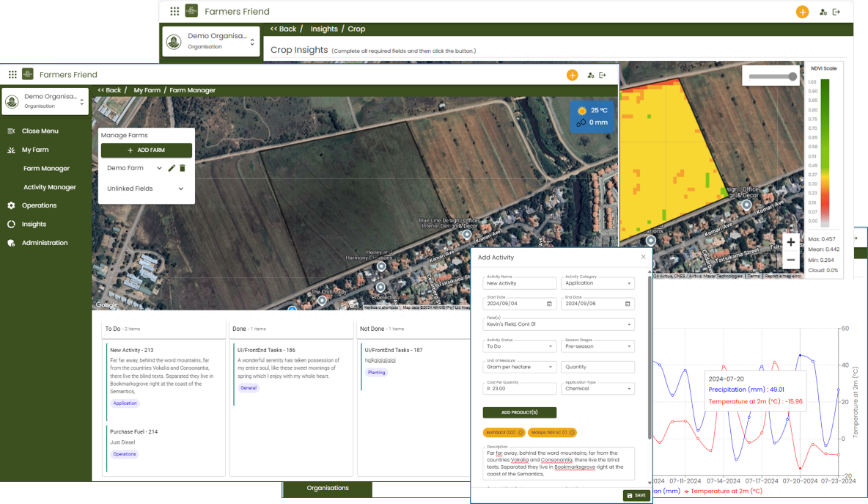Click the Description text area
Screen dimensions: 868x504
coord(559,463)
